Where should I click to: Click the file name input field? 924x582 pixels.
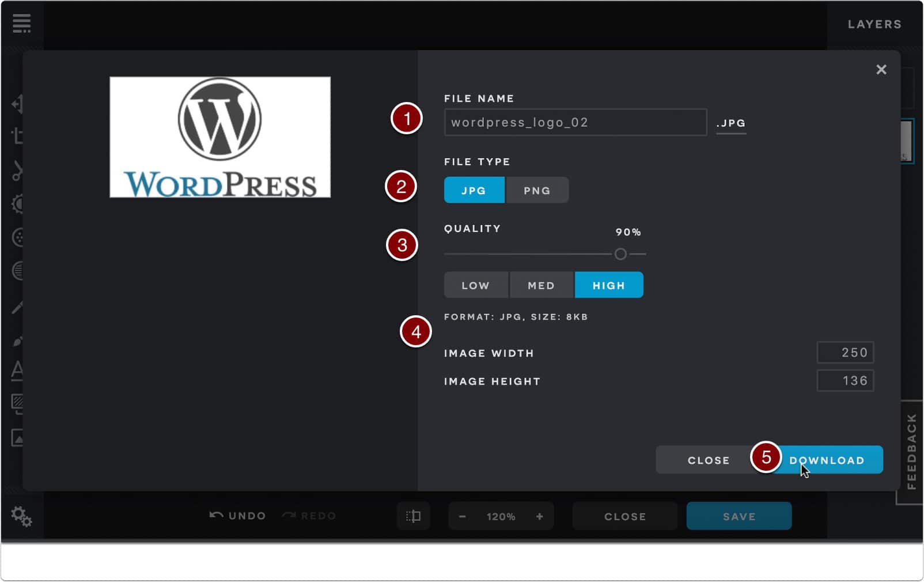click(x=575, y=122)
